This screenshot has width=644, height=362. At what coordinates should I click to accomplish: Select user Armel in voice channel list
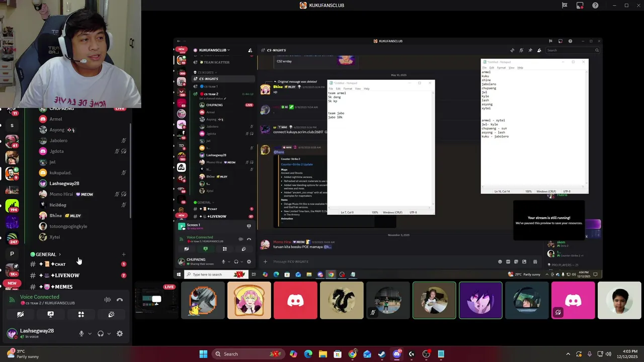[x=83, y=119]
